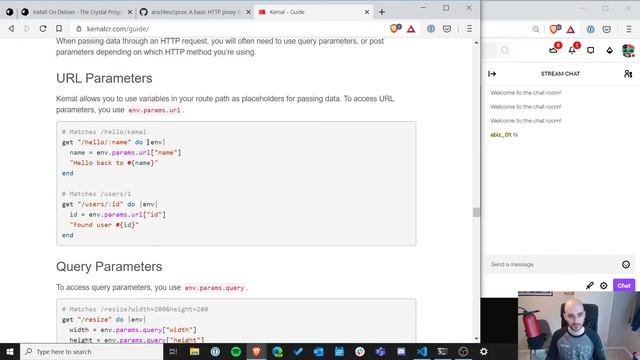Open Pocket extension in the Kemal guide window
Image resolution: width=640 pixels, height=360 pixels.
[x=447, y=29]
